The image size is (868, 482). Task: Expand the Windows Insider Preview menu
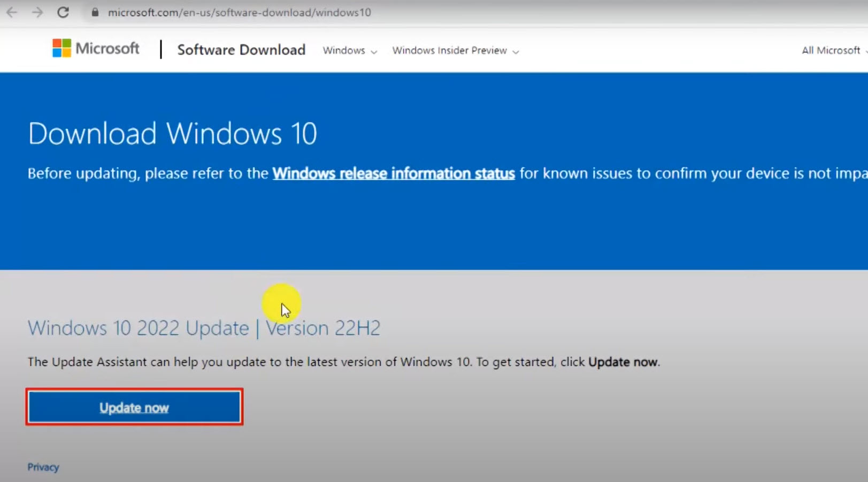456,50
